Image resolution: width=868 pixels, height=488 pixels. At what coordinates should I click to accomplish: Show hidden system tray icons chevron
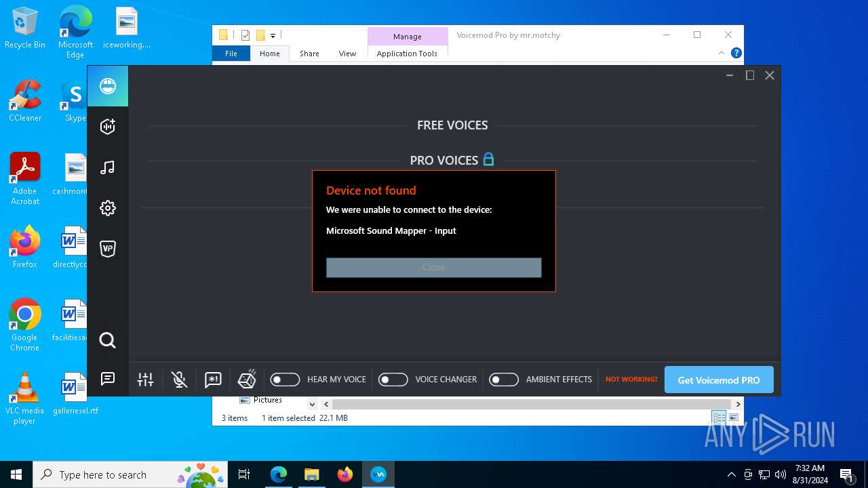coord(731,474)
